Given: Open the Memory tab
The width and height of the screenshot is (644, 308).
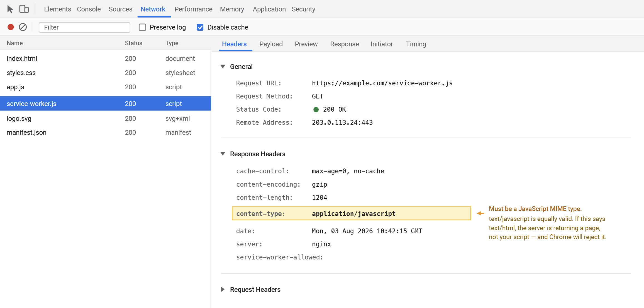Looking at the screenshot, I should tap(232, 9).
